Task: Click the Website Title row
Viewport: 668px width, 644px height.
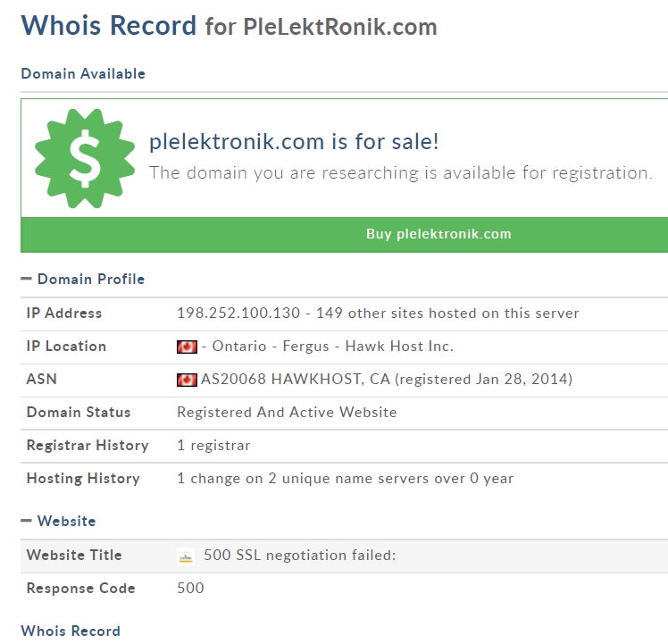Action: point(344,556)
